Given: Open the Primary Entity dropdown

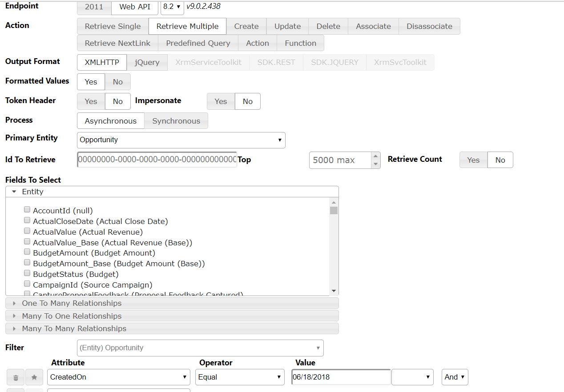Looking at the screenshot, I should pos(181,140).
